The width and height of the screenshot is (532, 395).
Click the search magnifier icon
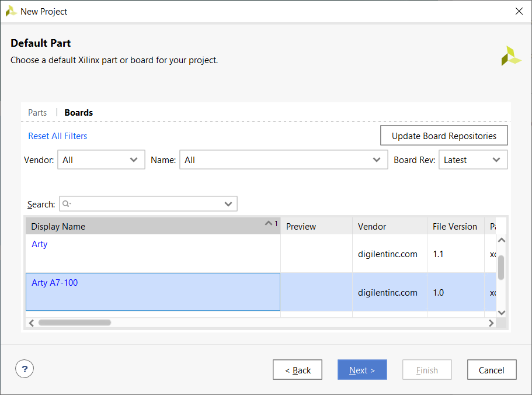point(66,203)
